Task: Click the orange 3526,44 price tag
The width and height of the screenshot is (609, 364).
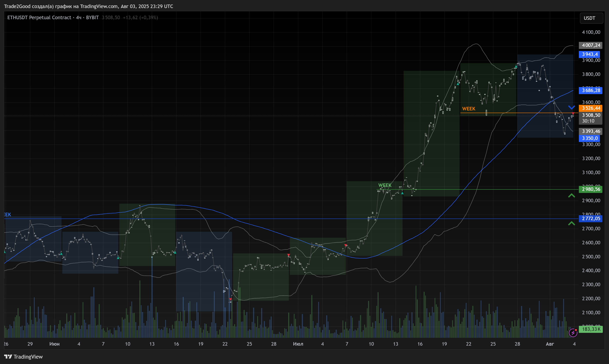Action: [591, 108]
